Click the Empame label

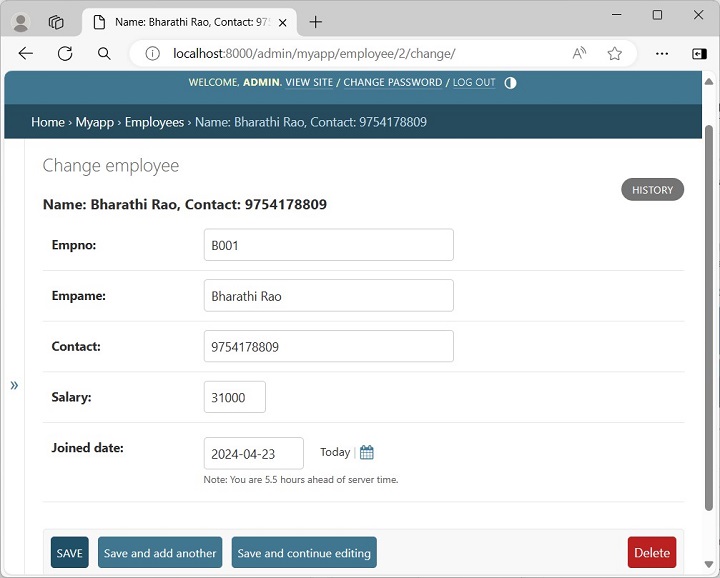tap(79, 296)
